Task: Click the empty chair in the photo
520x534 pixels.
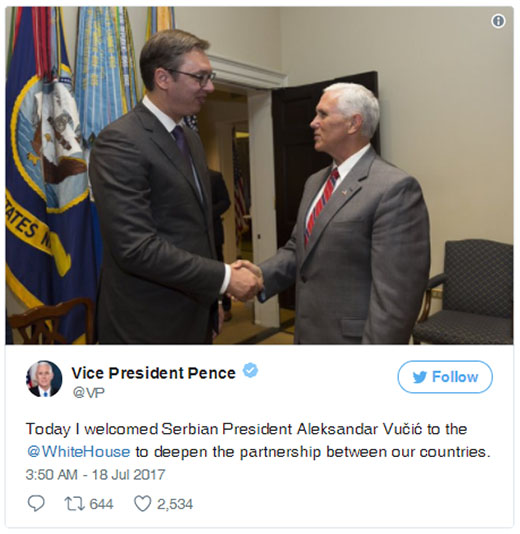Action: click(x=464, y=292)
